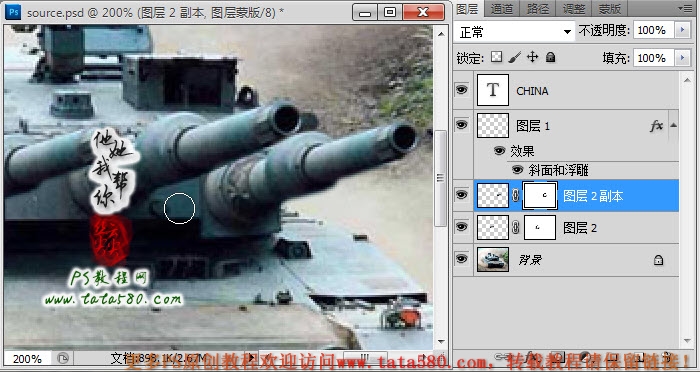The height and width of the screenshot is (372, 700).
Task: Click new adjustment layer half-circle icon
Action: click(585, 356)
